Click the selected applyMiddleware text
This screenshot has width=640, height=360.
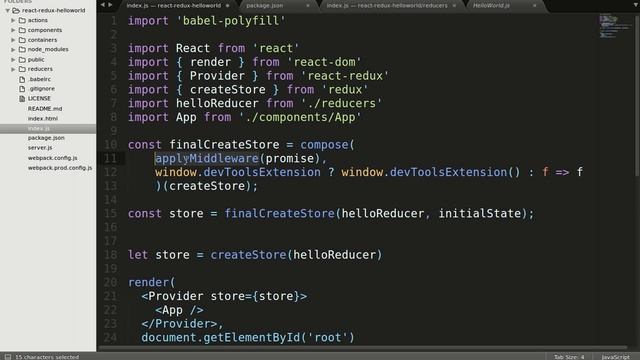pos(207,158)
